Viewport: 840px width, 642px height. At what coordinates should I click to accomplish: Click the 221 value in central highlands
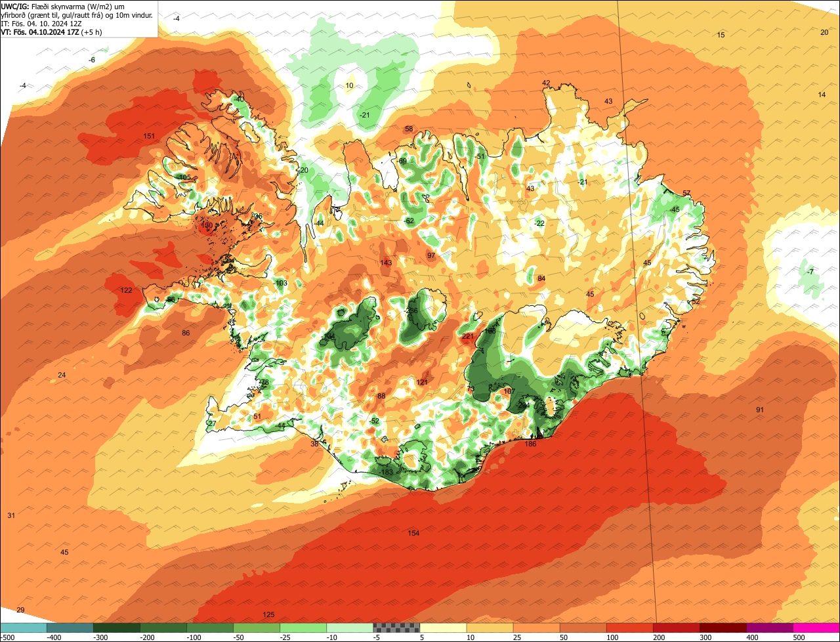[467, 336]
